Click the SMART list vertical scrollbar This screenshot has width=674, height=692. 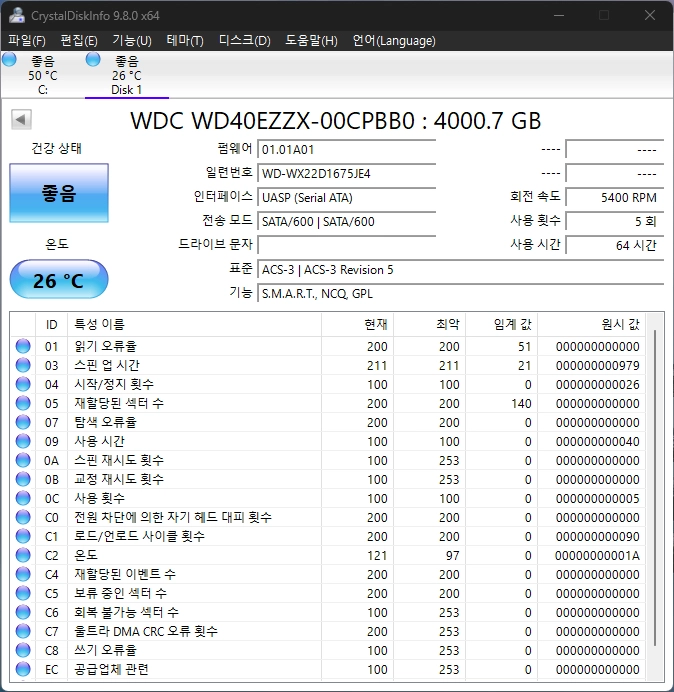pos(655,488)
